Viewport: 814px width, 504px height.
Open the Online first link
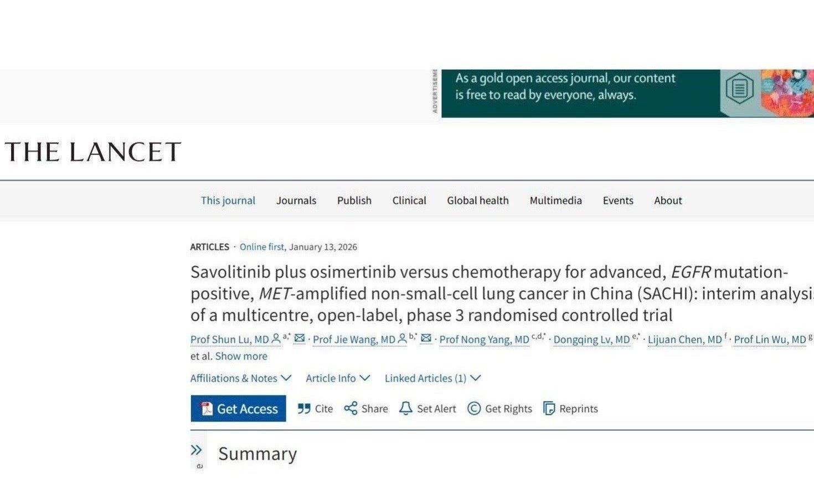pyautogui.click(x=262, y=247)
